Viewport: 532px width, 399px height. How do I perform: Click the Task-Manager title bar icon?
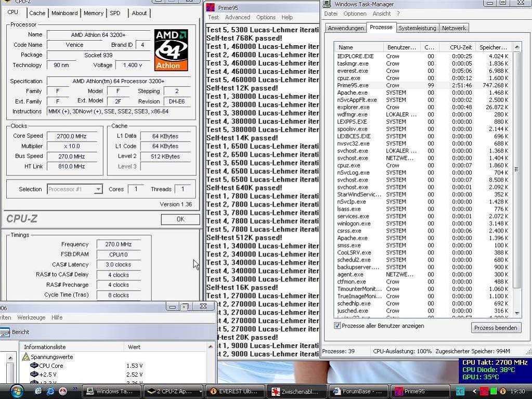[327, 4]
